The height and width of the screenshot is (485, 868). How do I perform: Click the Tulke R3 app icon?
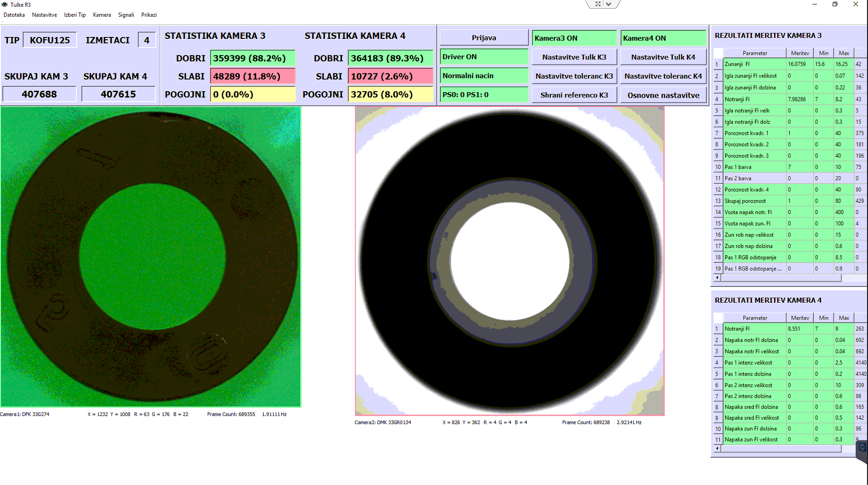click(x=5, y=5)
